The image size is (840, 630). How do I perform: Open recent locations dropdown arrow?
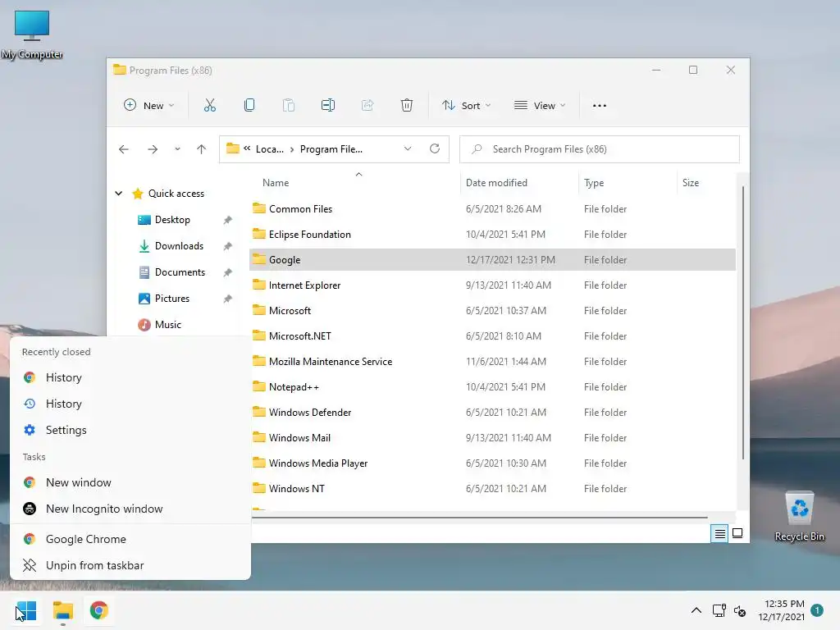click(x=177, y=149)
